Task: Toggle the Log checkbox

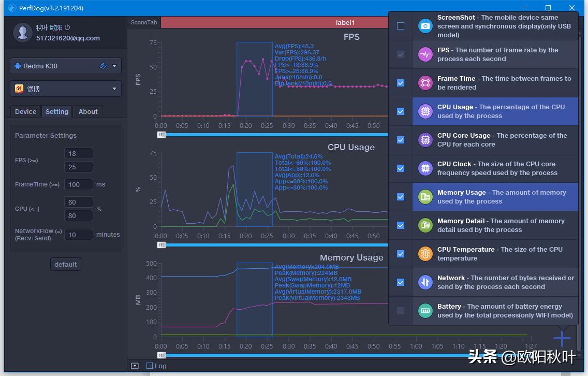Action: 150,366
